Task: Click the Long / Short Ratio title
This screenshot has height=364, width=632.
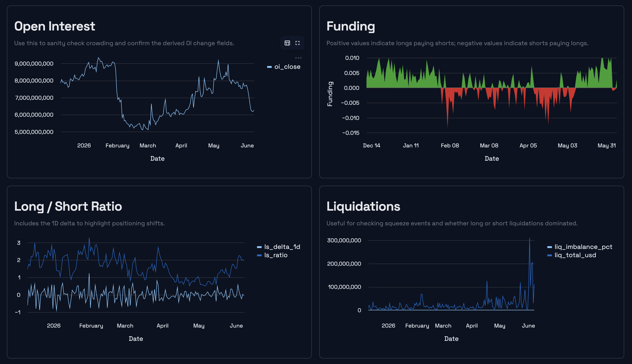Action: point(68,207)
